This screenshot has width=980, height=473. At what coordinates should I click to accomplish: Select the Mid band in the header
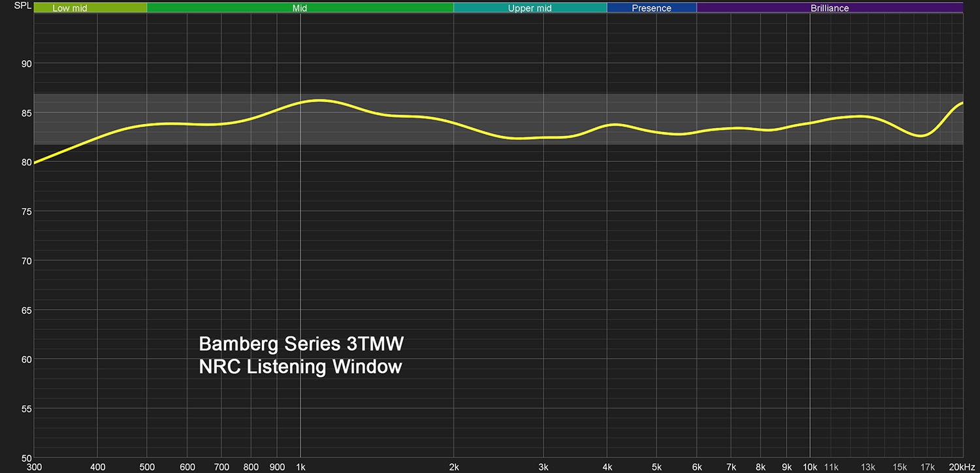(x=300, y=8)
